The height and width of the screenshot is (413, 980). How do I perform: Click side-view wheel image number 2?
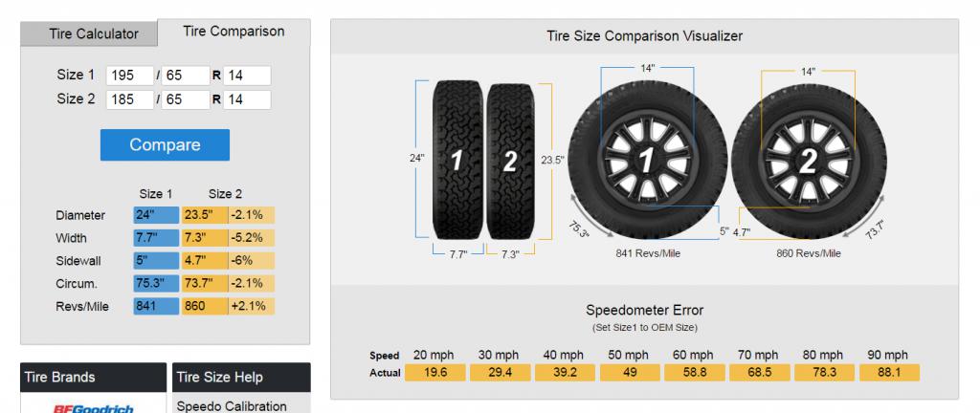[x=807, y=160]
